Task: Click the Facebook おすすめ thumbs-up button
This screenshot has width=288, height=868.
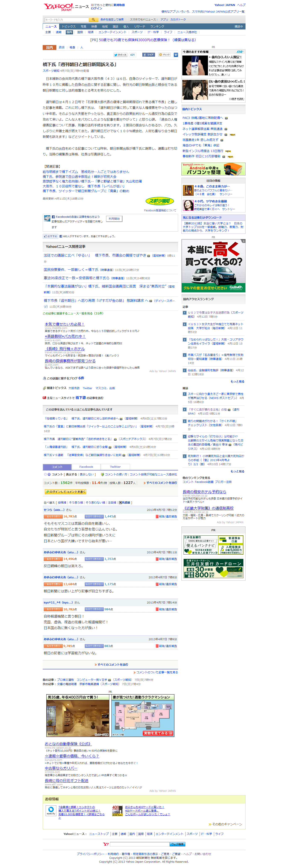Action: click(x=51, y=236)
